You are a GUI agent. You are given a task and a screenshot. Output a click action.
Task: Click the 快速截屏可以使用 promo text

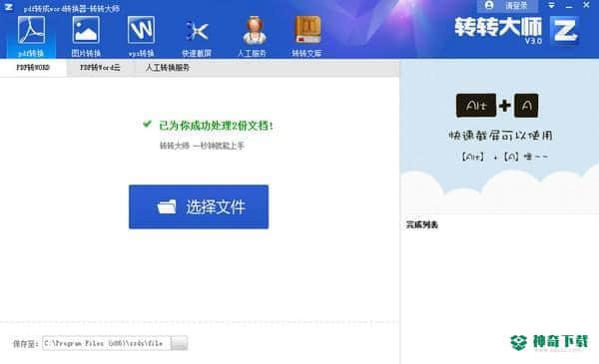(x=500, y=136)
